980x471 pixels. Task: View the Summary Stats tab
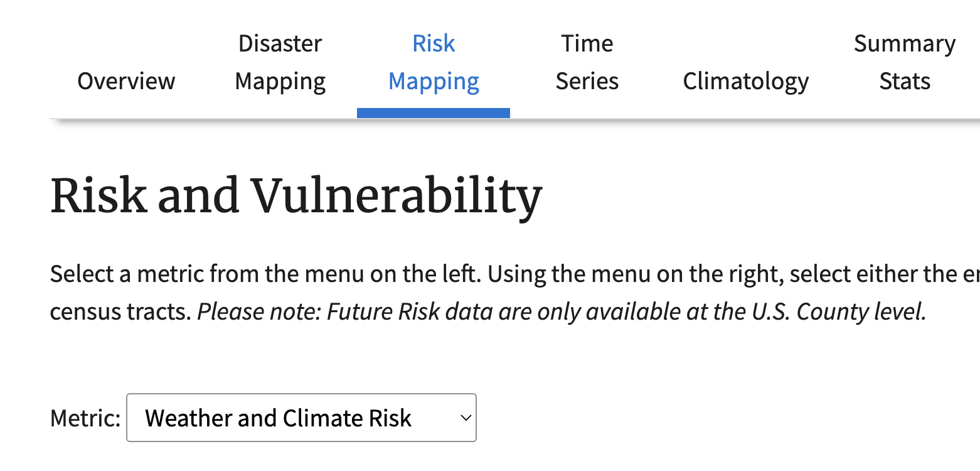(904, 62)
